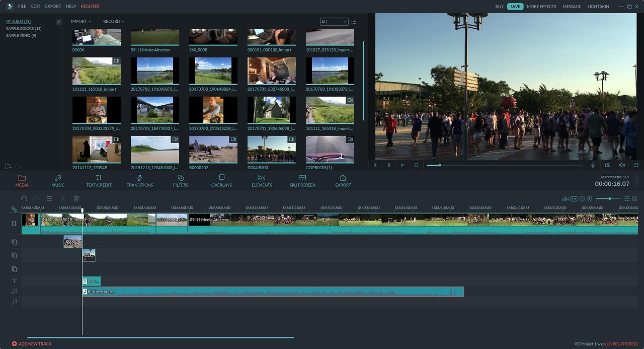Image resolution: width=644 pixels, height=349 pixels.
Task: Switch to the Transitions tab
Action: [x=140, y=181]
